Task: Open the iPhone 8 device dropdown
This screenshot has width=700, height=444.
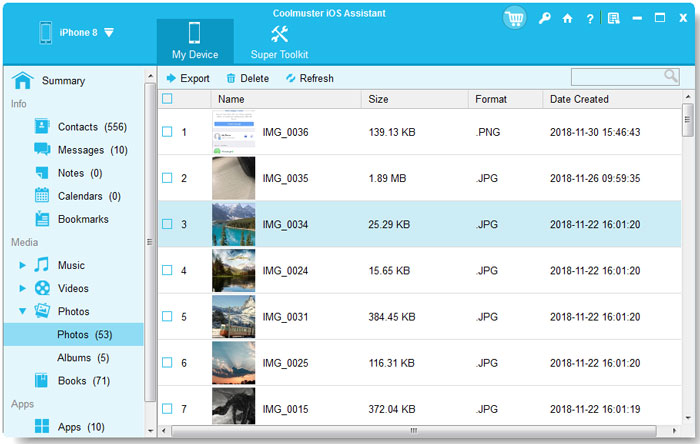Action: (109, 32)
